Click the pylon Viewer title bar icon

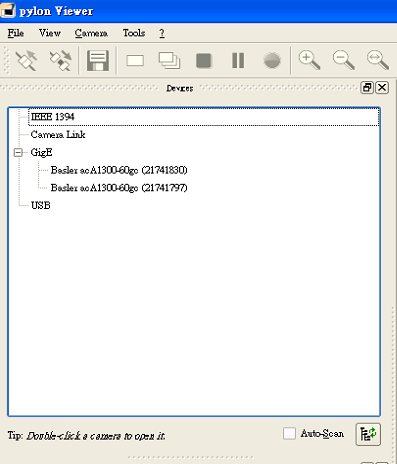(7, 11)
